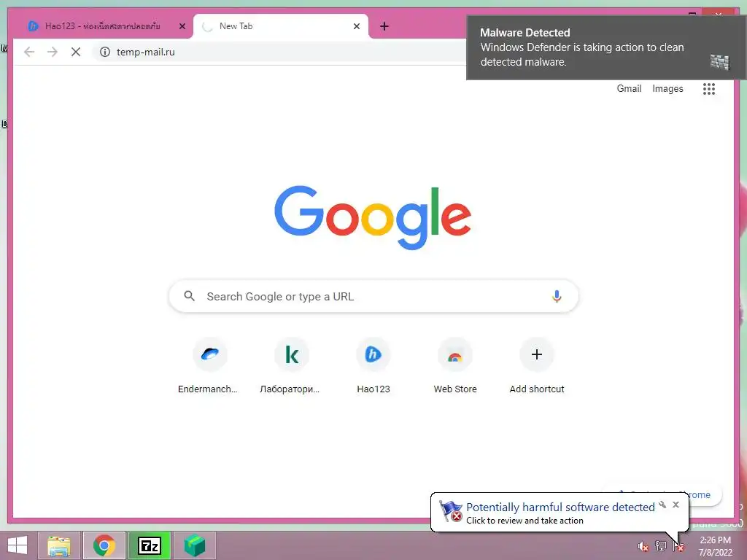
Task: Open the Windows Start button
Action: pyautogui.click(x=18, y=545)
